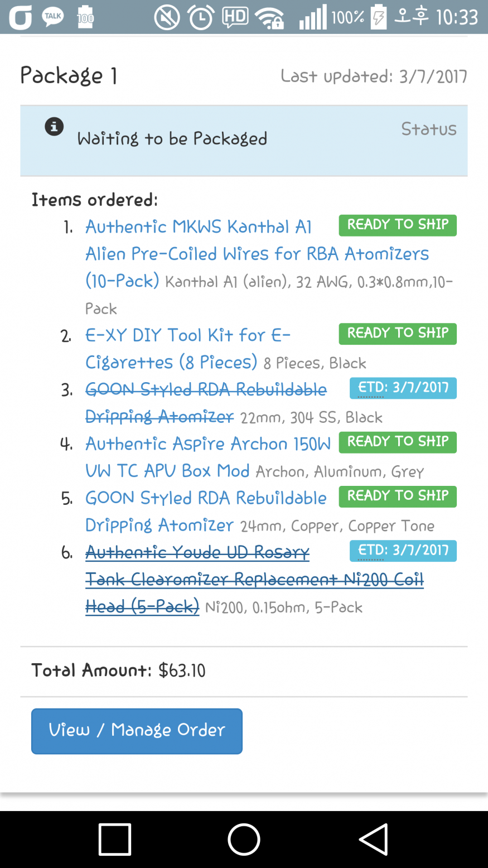
Task: Tap the HD call status icon
Action: [235, 17]
